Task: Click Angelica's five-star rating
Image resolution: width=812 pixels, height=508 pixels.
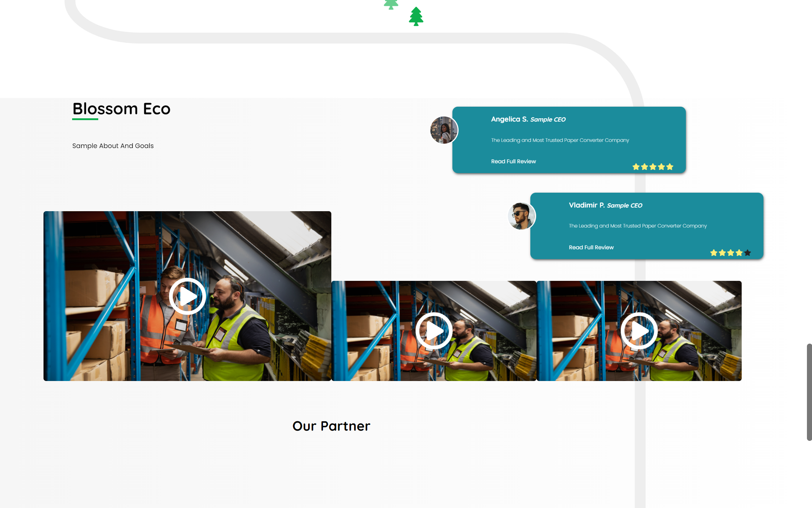Action: pyautogui.click(x=652, y=167)
